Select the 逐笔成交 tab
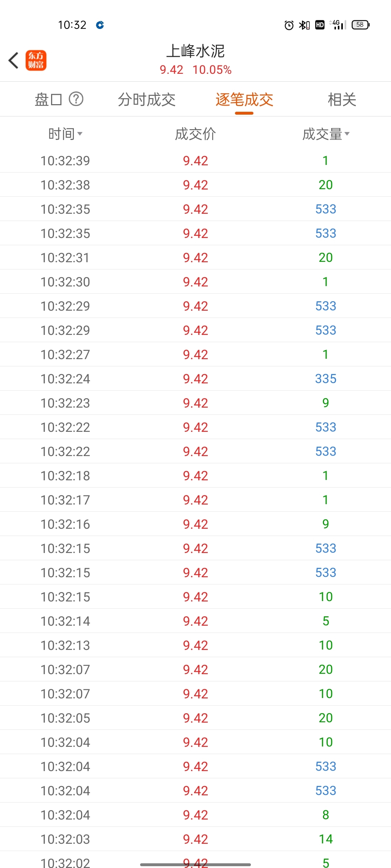 pyautogui.click(x=244, y=99)
